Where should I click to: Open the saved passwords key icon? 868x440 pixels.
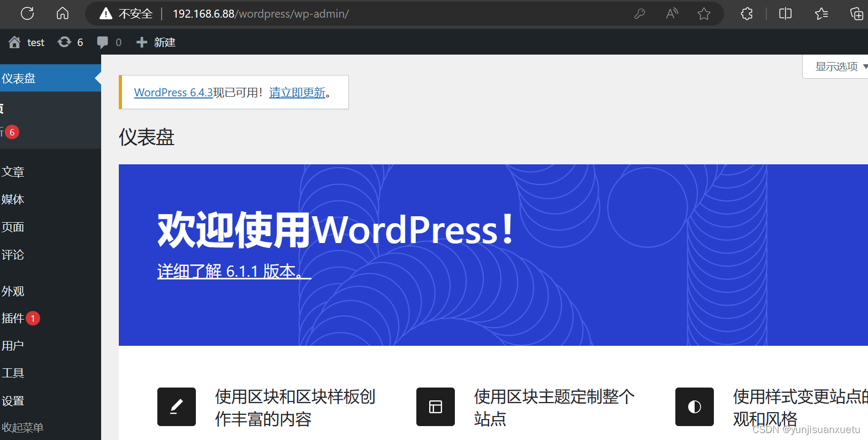[x=639, y=14]
